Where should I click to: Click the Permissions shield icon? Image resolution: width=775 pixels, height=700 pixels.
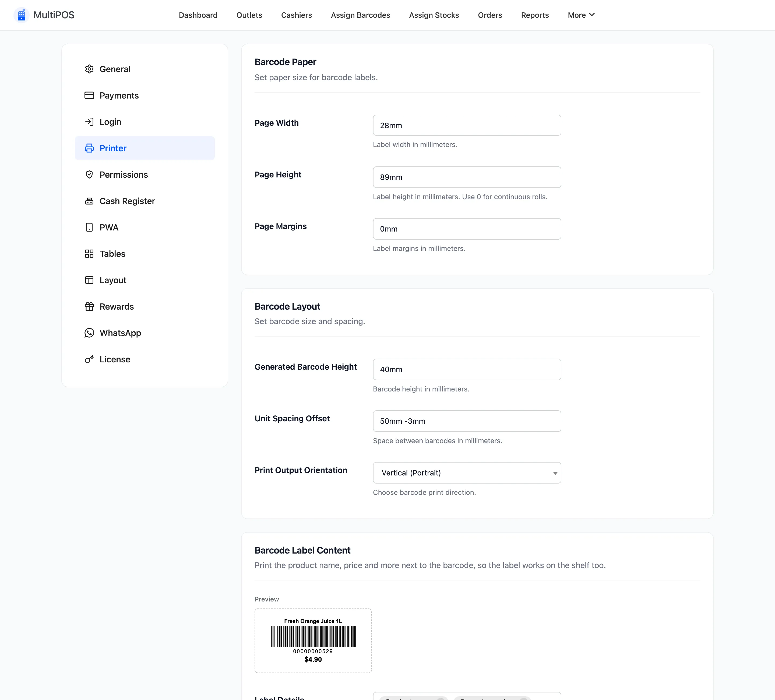point(89,175)
